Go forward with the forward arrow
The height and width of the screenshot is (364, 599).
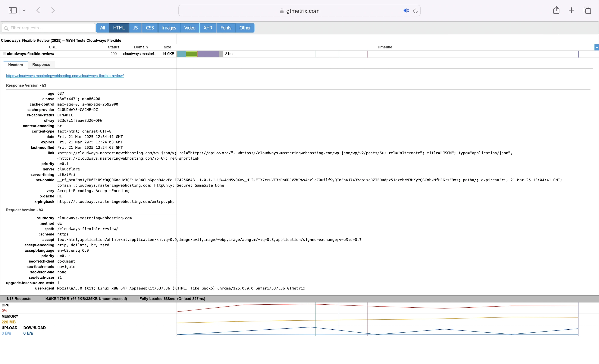tap(53, 10)
